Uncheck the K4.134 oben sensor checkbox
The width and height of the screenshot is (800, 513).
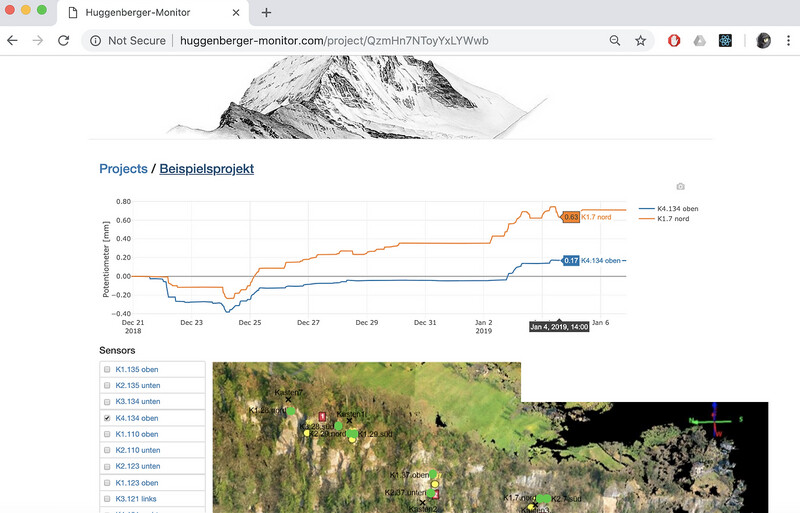(x=107, y=418)
